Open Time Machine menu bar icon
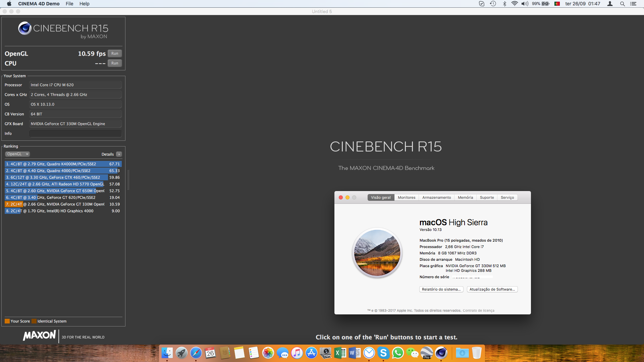The height and width of the screenshot is (362, 644). [493, 4]
